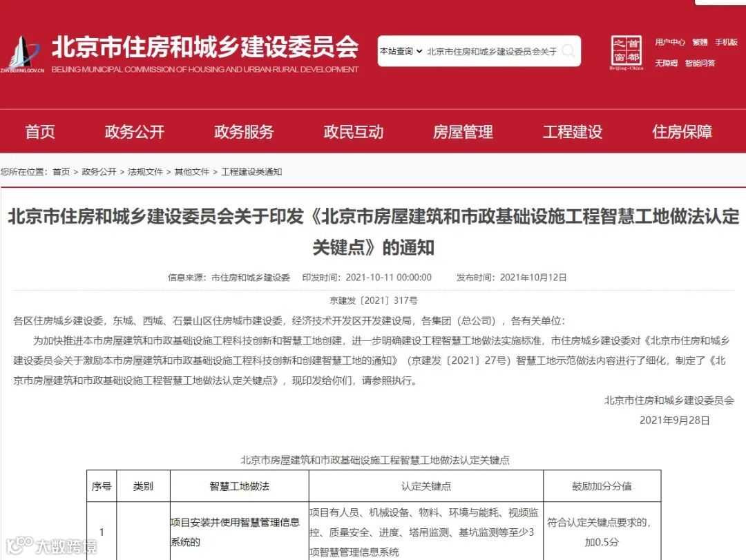Open the 首都之窗 seal icon
Image resolution: width=746 pixels, height=560 pixels.
pyautogui.click(x=626, y=52)
